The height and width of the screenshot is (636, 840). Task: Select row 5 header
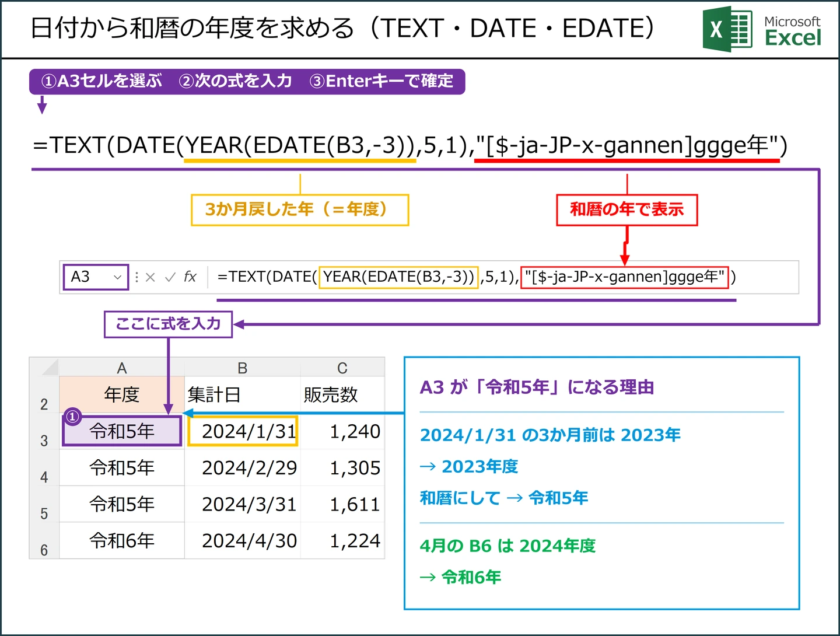point(44,504)
